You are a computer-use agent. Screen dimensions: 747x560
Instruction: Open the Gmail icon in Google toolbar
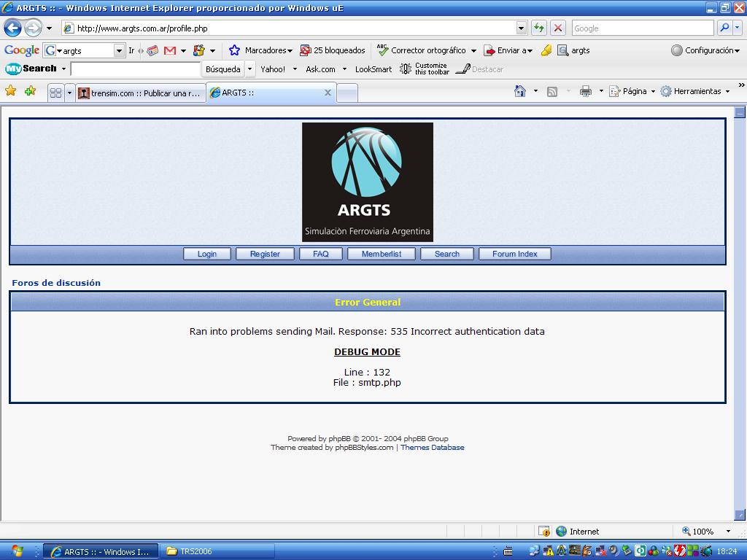170,50
